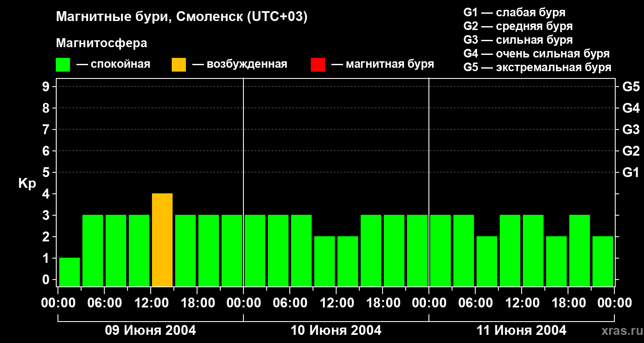Select the orange Kp 4 bar
This screenshot has width=644, height=343.
[162, 240]
